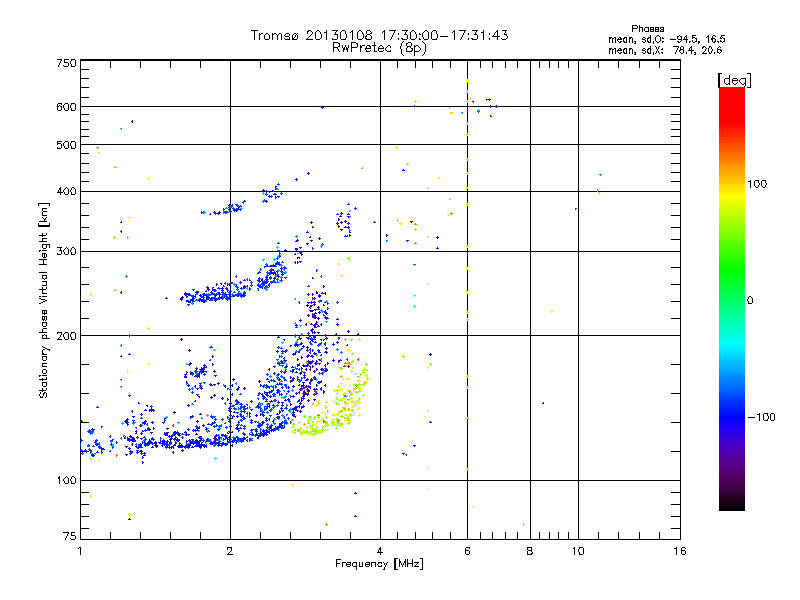This screenshot has width=800, height=600.
Task: Select the "Phases" header text
Action: (647, 29)
